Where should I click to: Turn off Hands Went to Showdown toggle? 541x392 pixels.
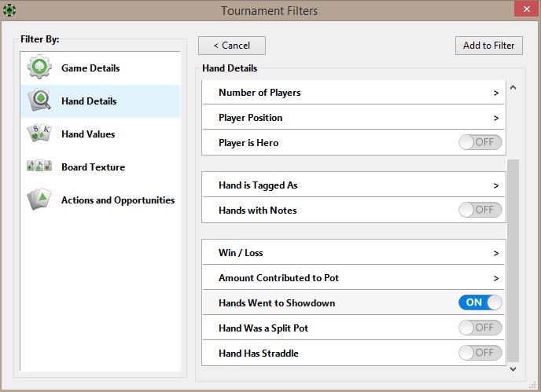tap(480, 303)
